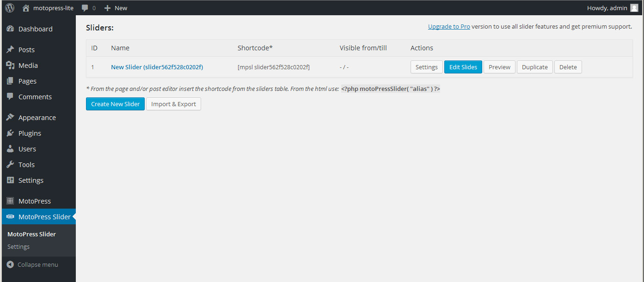Open Import & Export
The width and height of the screenshot is (644, 282).
pos(173,104)
